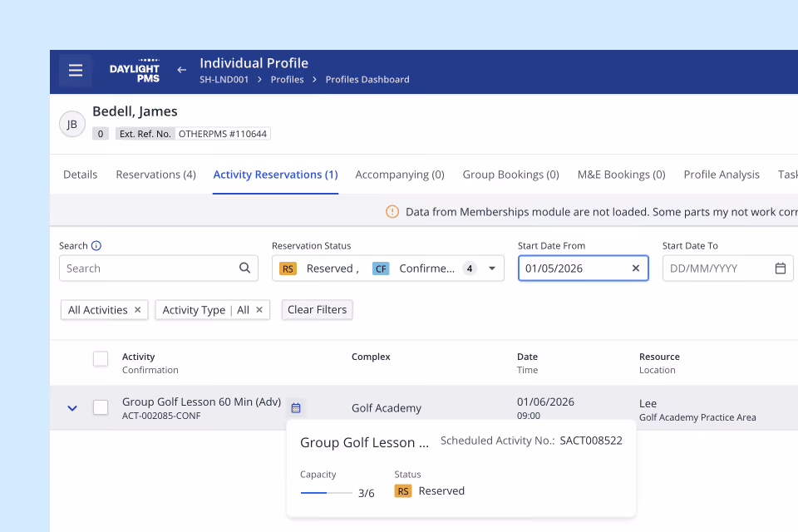
Task: Open the Reservation Status dropdown arrow
Action: (492, 268)
